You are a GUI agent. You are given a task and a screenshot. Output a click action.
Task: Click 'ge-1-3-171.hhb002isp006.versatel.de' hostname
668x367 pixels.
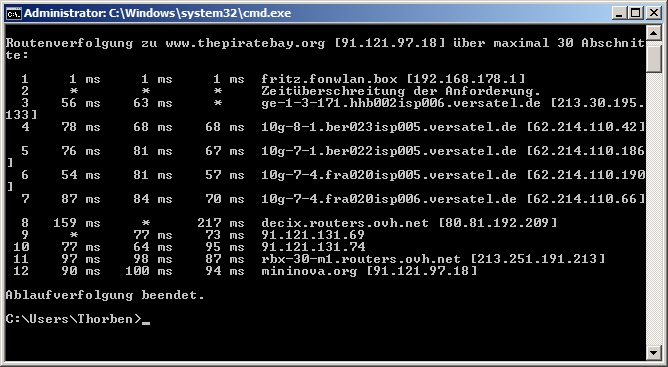(x=401, y=103)
